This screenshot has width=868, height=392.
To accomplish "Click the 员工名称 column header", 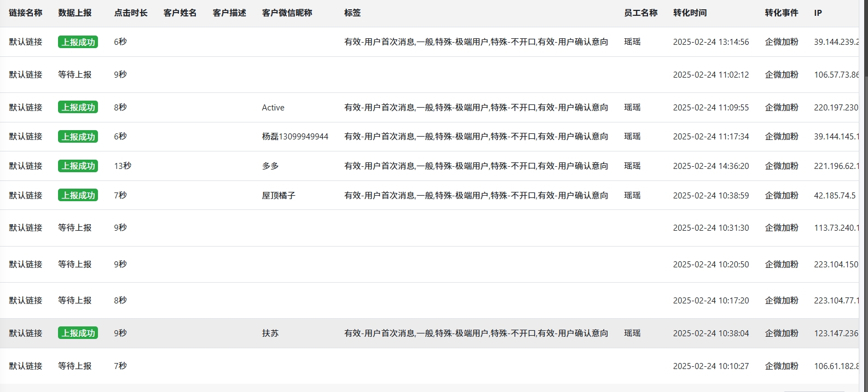I will pyautogui.click(x=640, y=13).
